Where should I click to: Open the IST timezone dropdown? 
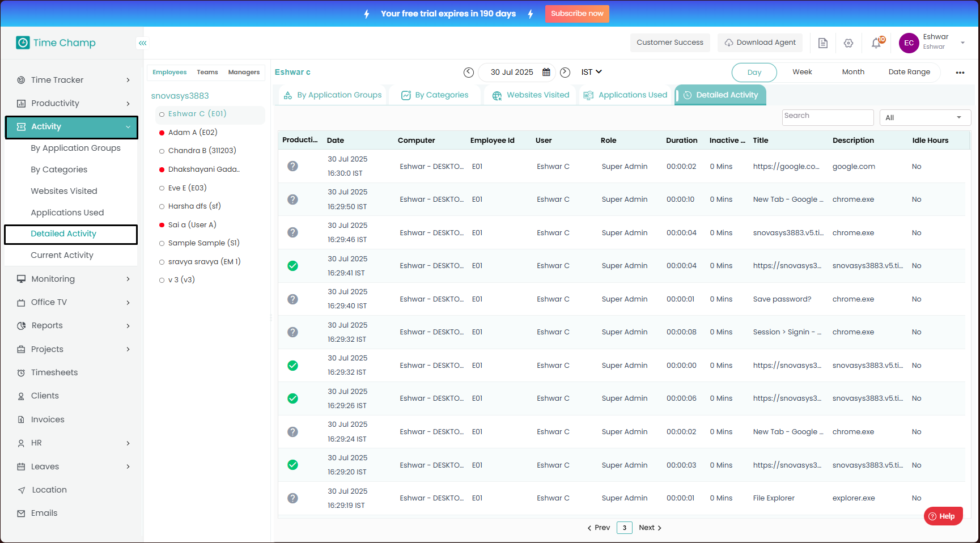[591, 72]
